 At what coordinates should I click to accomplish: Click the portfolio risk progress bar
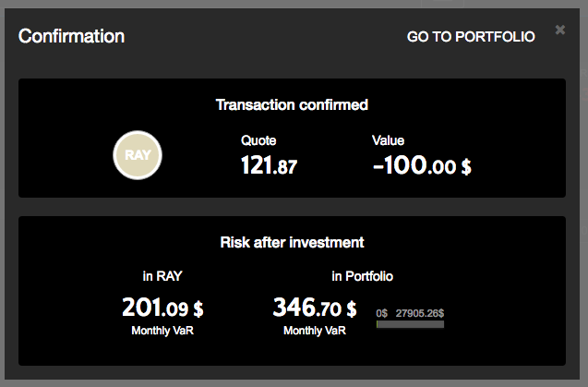(411, 324)
